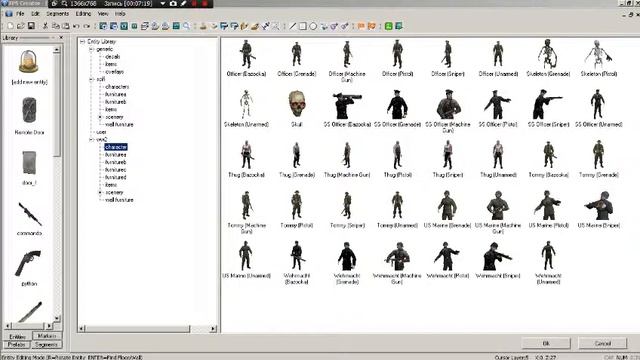Click the recorder pen annotation icon
The height and width of the screenshot is (360, 640).
point(184,3)
